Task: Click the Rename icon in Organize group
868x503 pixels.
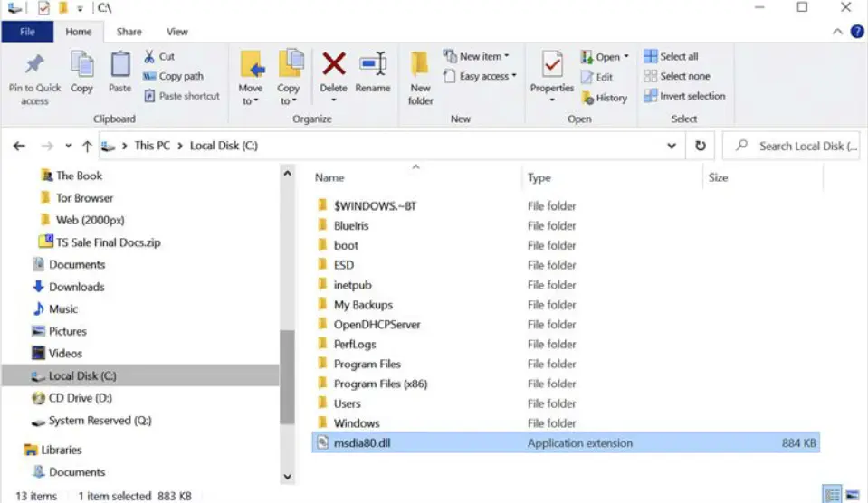Action: 372,65
